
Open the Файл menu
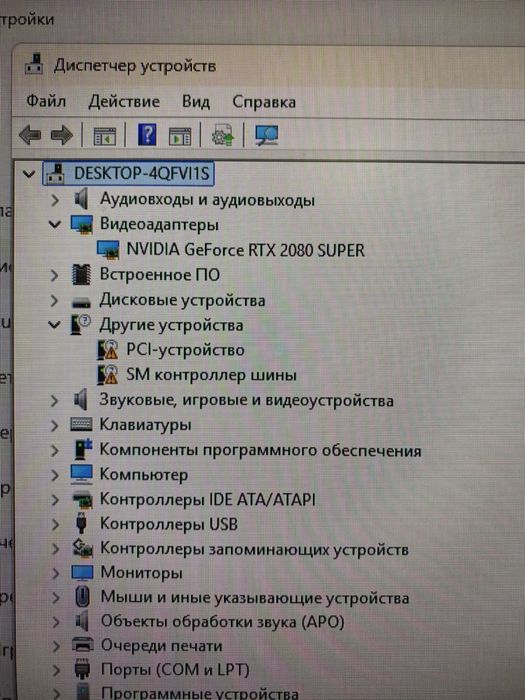click(46, 101)
